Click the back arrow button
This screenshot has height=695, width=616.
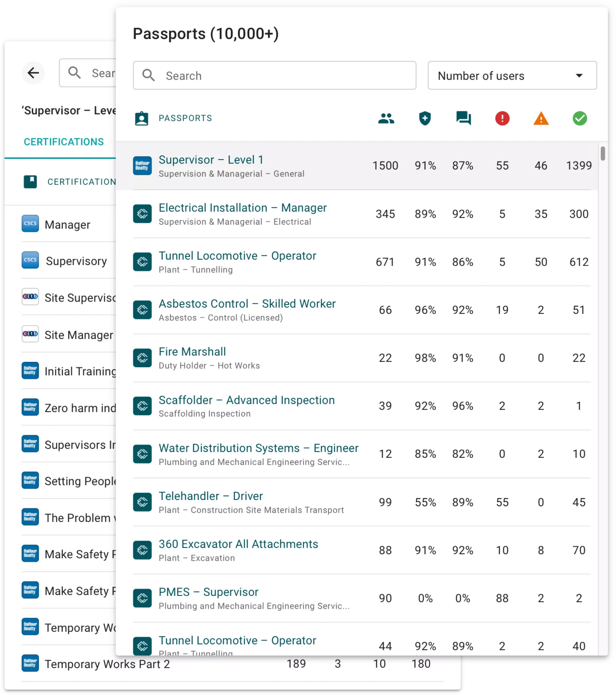(x=33, y=73)
